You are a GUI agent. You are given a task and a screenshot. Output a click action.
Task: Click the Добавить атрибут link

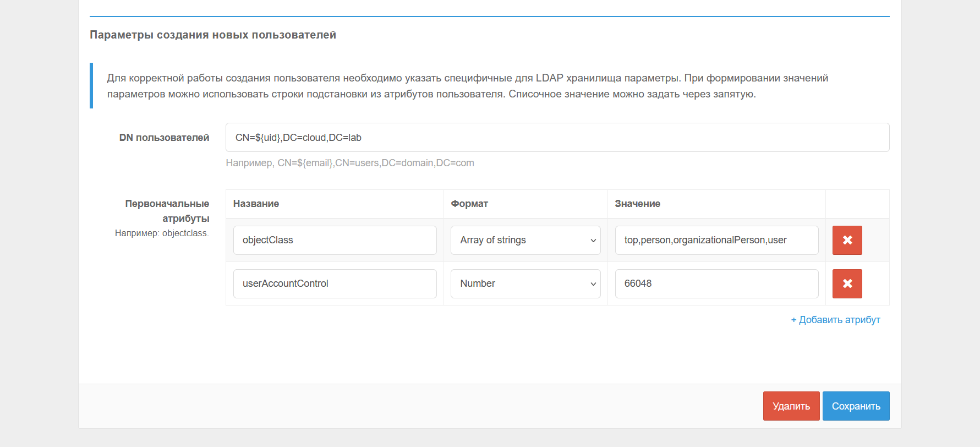tap(835, 320)
